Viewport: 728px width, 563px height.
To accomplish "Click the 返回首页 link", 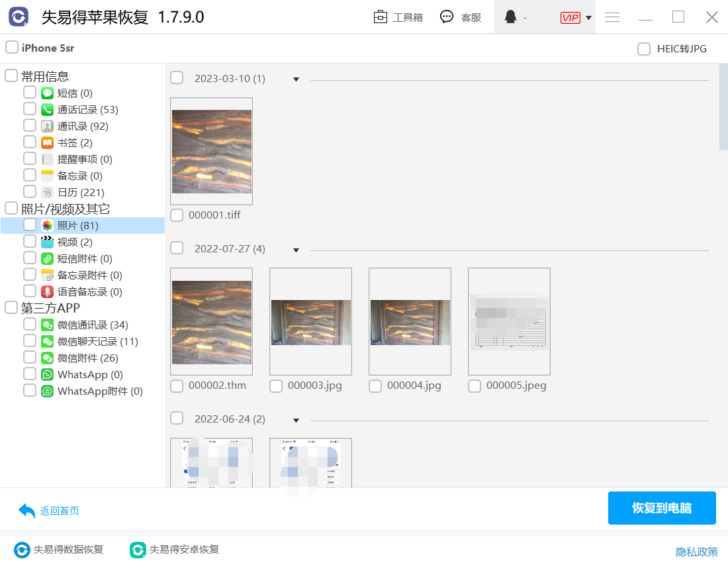I will 59,511.
